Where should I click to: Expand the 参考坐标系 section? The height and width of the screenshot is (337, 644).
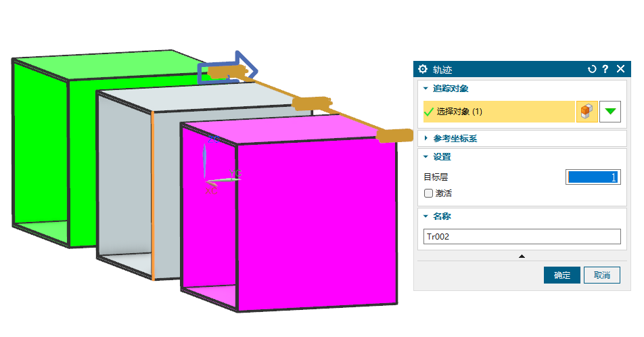425,138
